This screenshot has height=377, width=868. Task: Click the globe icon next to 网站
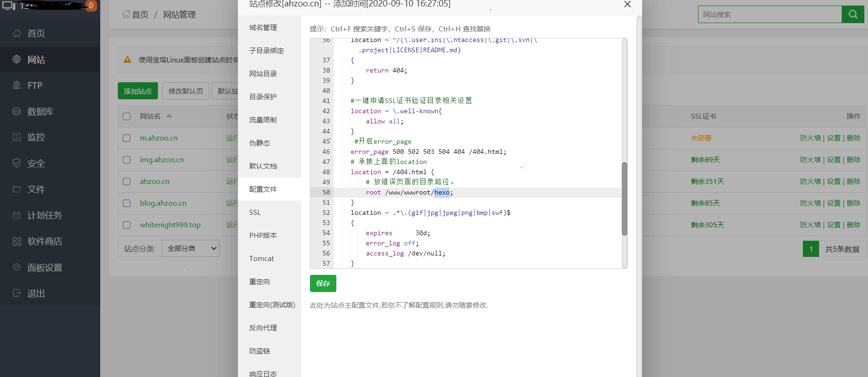click(17, 59)
